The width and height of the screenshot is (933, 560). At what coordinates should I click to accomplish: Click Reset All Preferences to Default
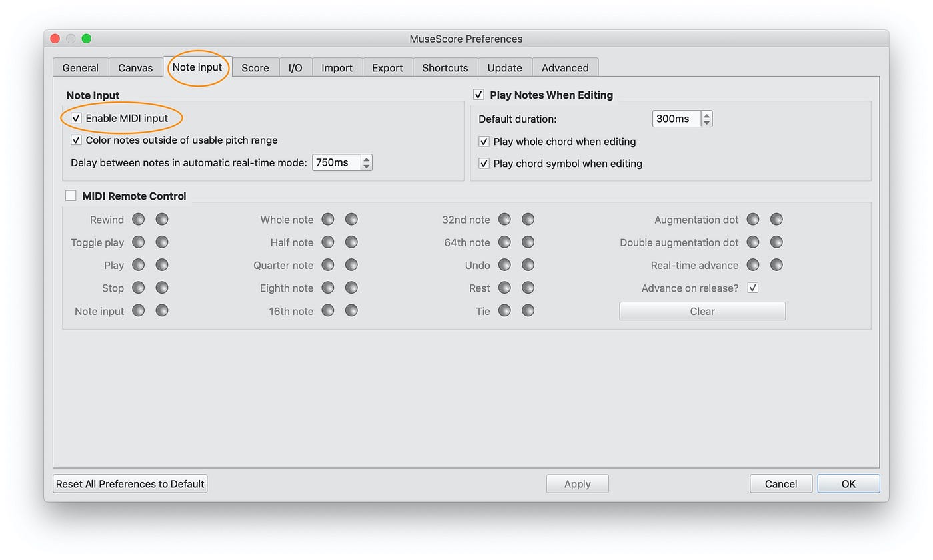(x=130, y=484)
